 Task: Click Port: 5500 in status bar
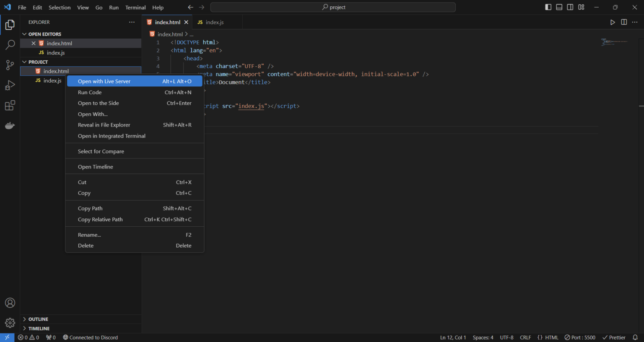coord(580,337)
